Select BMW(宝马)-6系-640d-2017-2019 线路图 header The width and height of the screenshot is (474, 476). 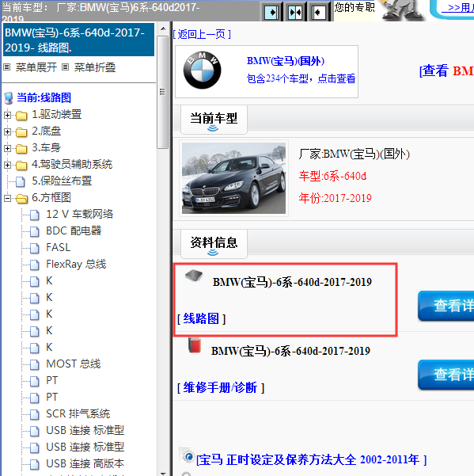click(78, 40)
